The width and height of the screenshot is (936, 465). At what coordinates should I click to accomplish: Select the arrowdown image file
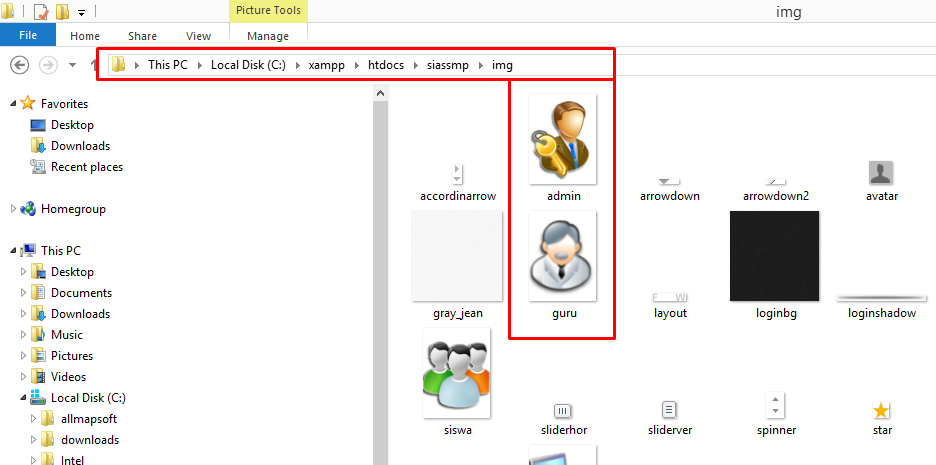click(x=669, y=190)
